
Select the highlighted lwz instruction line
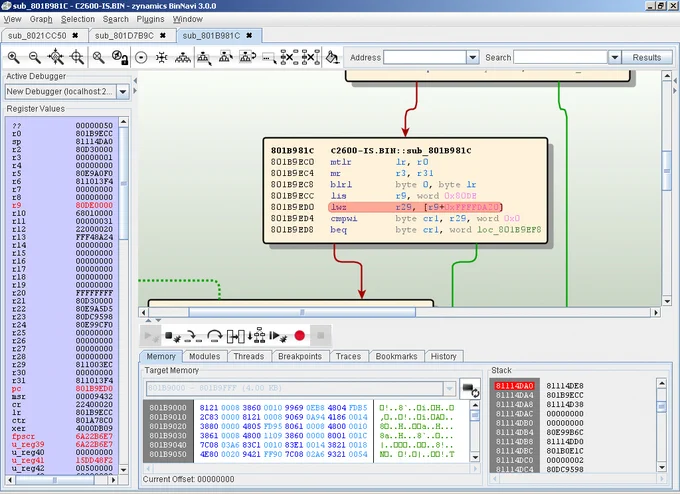[x=415, y=207]
